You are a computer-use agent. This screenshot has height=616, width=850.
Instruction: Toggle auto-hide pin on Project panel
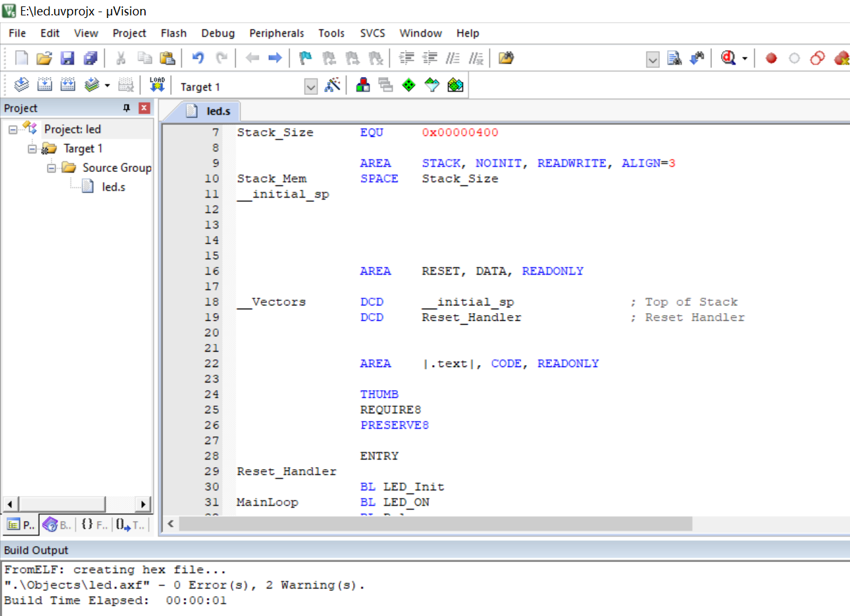[x=126, y=108]
